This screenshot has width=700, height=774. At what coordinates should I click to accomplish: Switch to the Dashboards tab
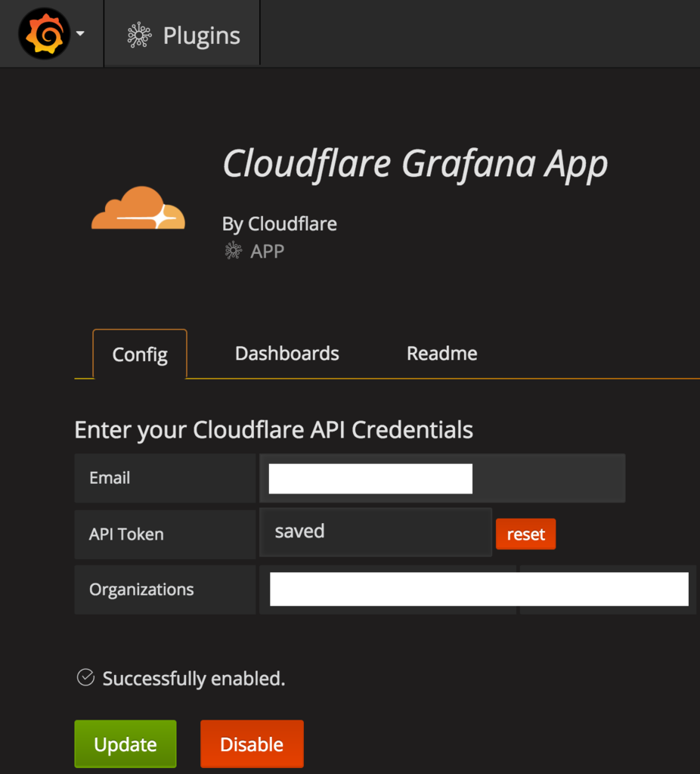coord(287,354)
